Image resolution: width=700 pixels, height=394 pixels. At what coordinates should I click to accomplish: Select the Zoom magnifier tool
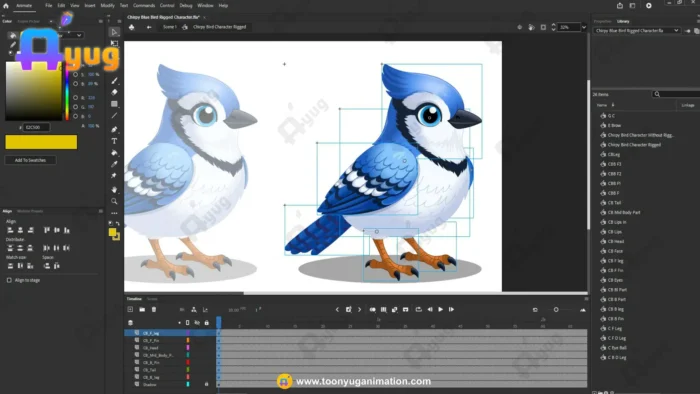pyautogui.click(x=114, y=201)
